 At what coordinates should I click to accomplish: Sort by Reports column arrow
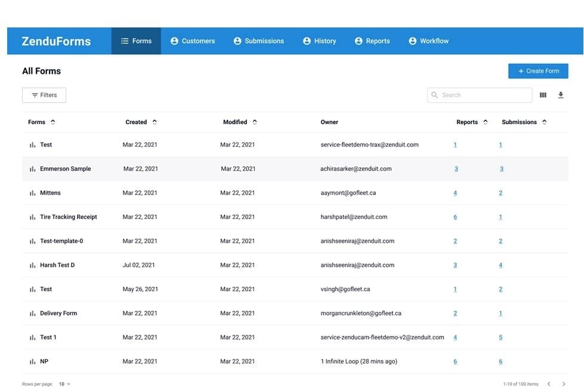click(x=486, y=122)
